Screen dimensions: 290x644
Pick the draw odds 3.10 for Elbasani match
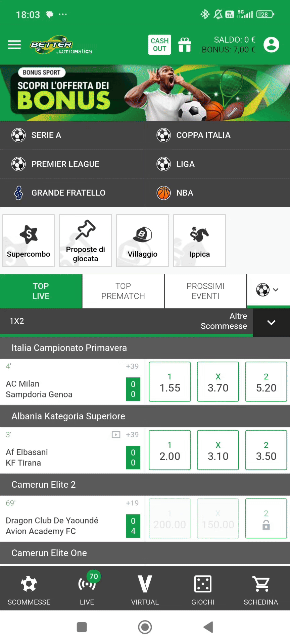pos(218,450)
